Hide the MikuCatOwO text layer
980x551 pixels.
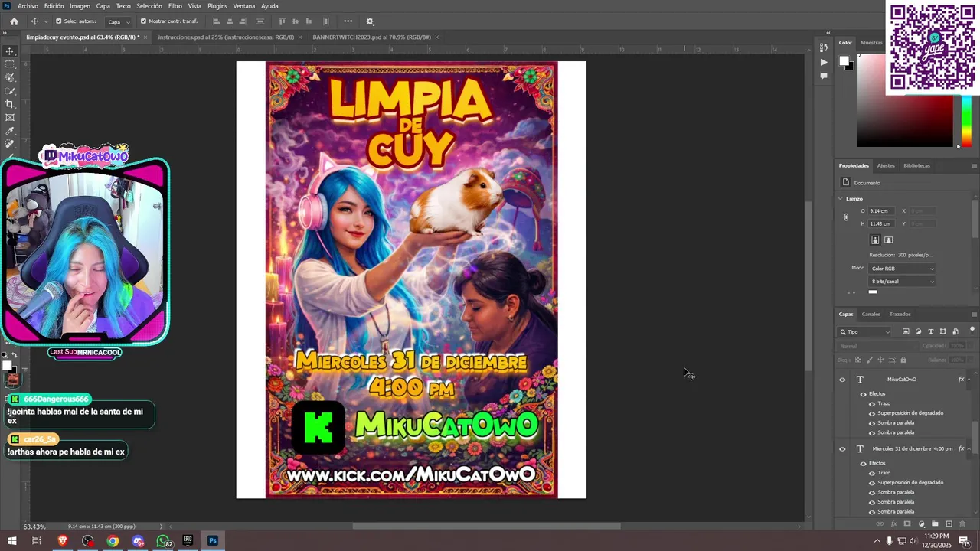(x=842, y=380)
